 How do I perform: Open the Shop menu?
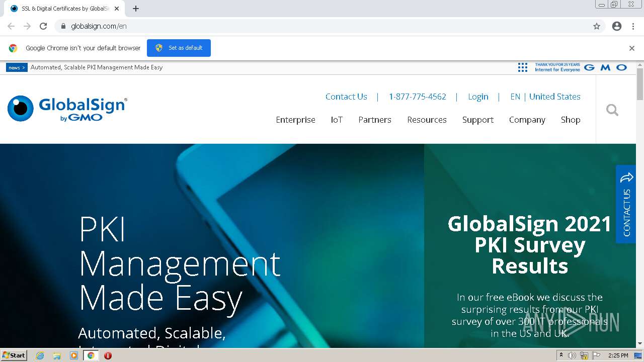click(x=571, y=120)
